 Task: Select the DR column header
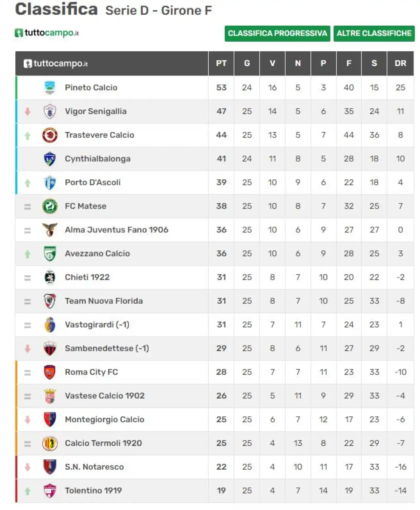400,63
